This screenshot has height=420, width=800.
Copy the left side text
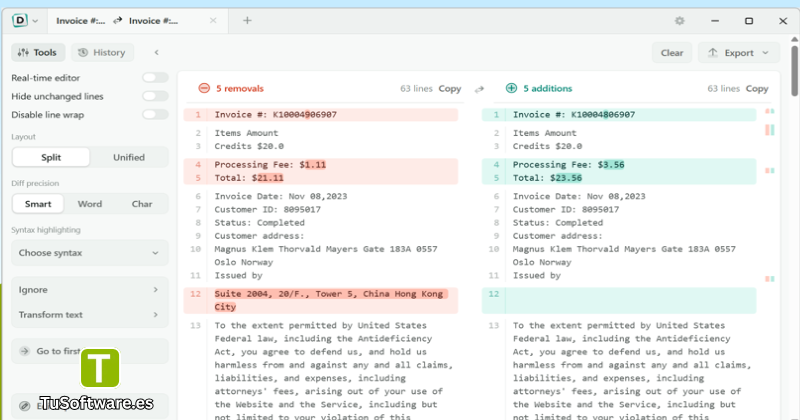[449, 89]
